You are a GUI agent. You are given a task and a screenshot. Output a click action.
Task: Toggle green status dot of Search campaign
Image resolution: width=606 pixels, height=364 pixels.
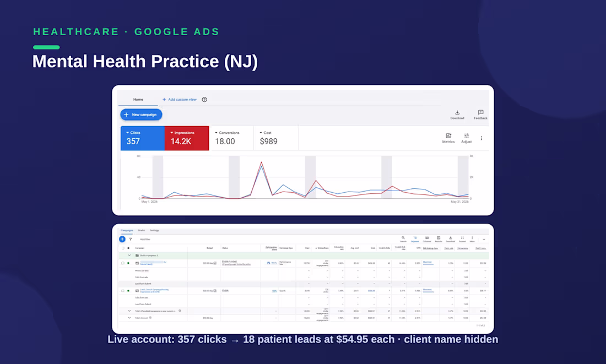point(128,291)
